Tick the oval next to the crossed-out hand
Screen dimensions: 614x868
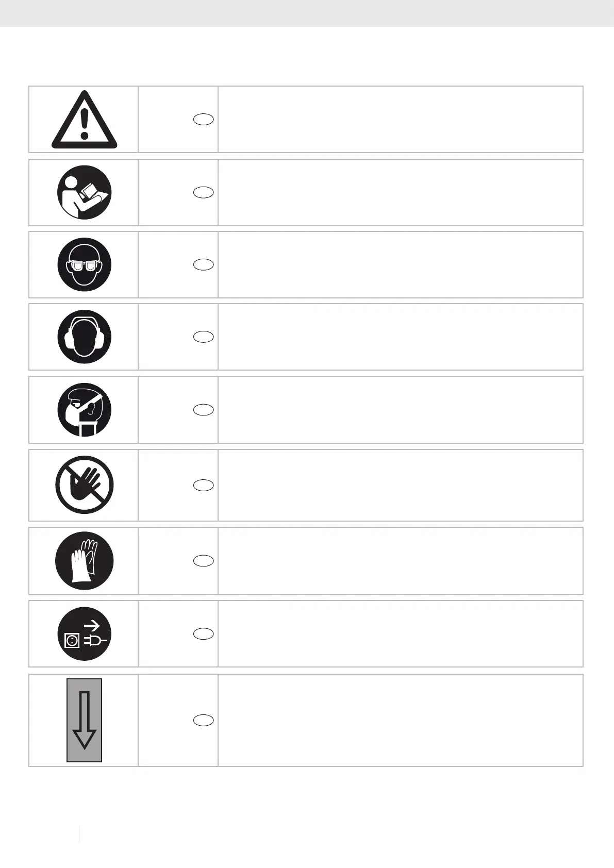(204, 485)
